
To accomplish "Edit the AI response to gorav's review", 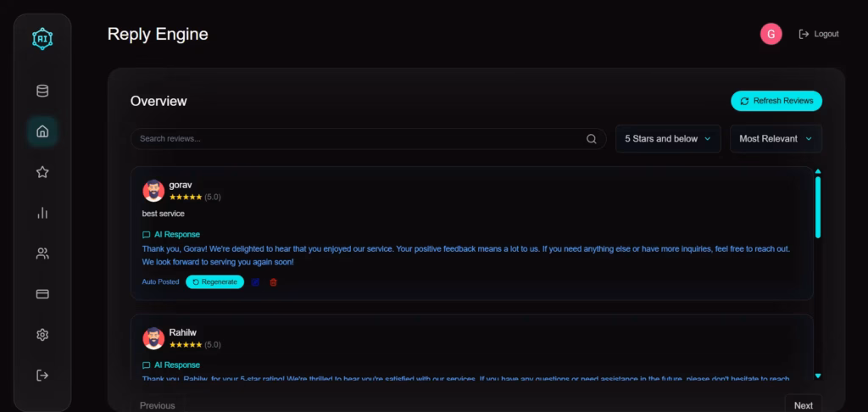I will point(255,282).
